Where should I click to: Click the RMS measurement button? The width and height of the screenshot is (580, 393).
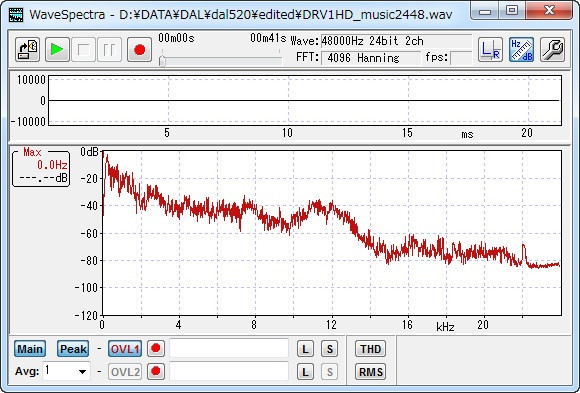[371, 372]
